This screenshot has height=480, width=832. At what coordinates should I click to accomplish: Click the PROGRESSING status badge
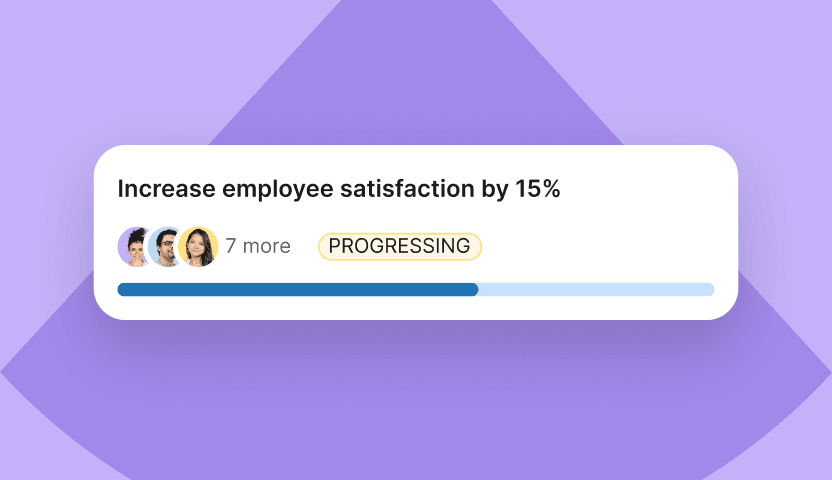click(399, 246)
